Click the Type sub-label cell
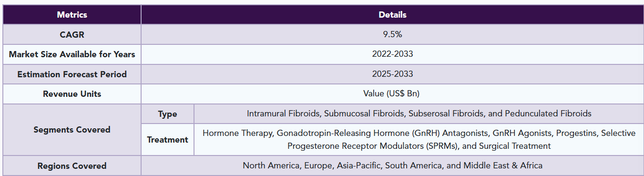644x176 pixels. point(167,114)
